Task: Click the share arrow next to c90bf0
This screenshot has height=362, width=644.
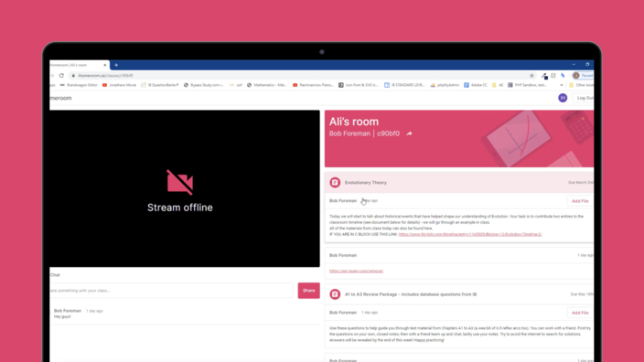Action: pos(409,133)
